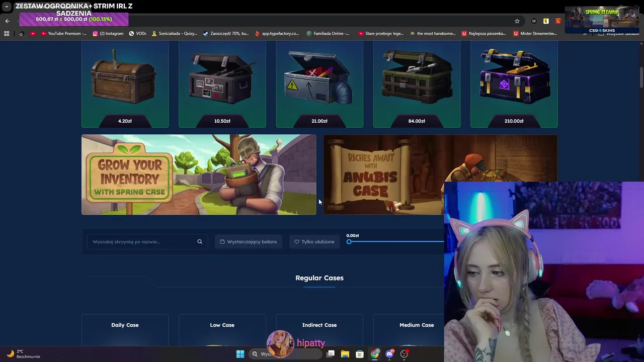This screenshot has width=644, height=362.
Task: Open the Instagram bookmark
Action: pyautogui.click(x=108, y=34)
